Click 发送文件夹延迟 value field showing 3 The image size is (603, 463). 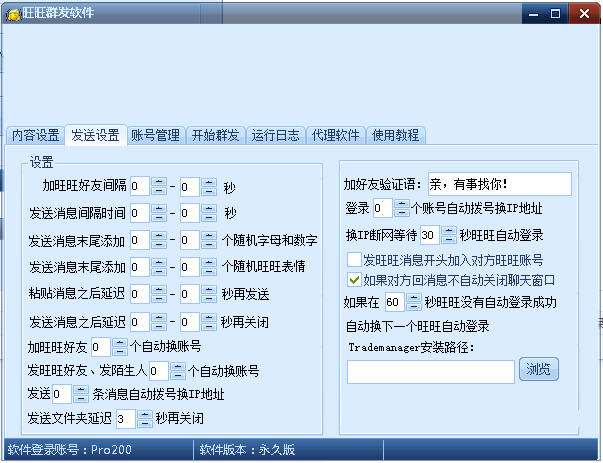[126, 419]
